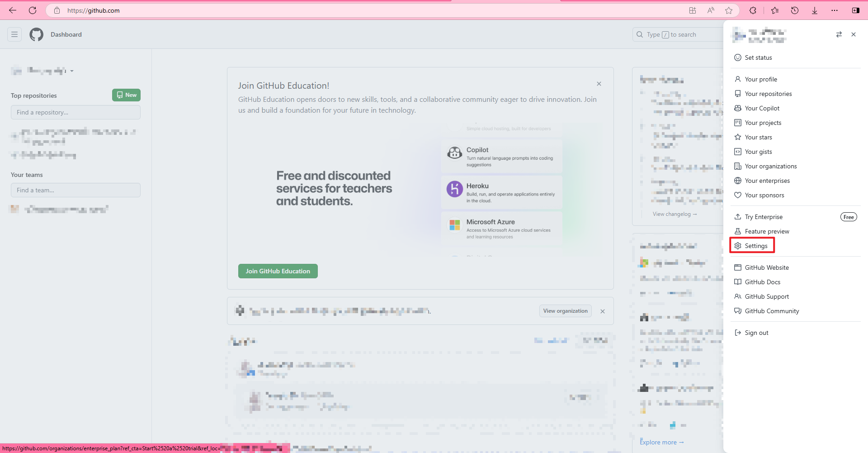Sign out of GitHub
The image size is (868, 453).
(x=796, y=333)
